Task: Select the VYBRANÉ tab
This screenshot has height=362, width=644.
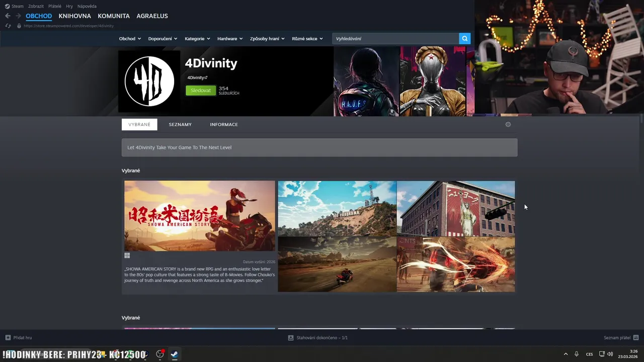Action: pyautogui.click(x=139, y=125)
